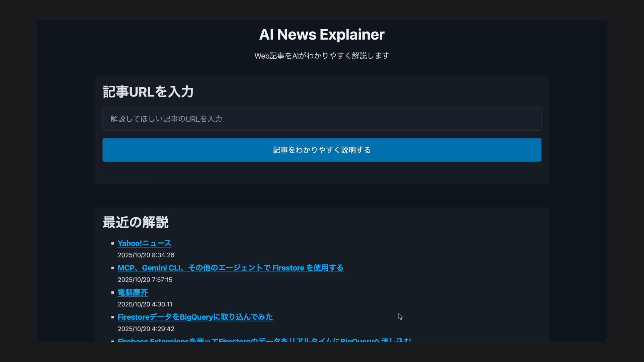This screenshot has width=644, height=362.
Task: Open FirestoreデータをBigQueryに取り込んでみた link
Action: click(195, 317)
